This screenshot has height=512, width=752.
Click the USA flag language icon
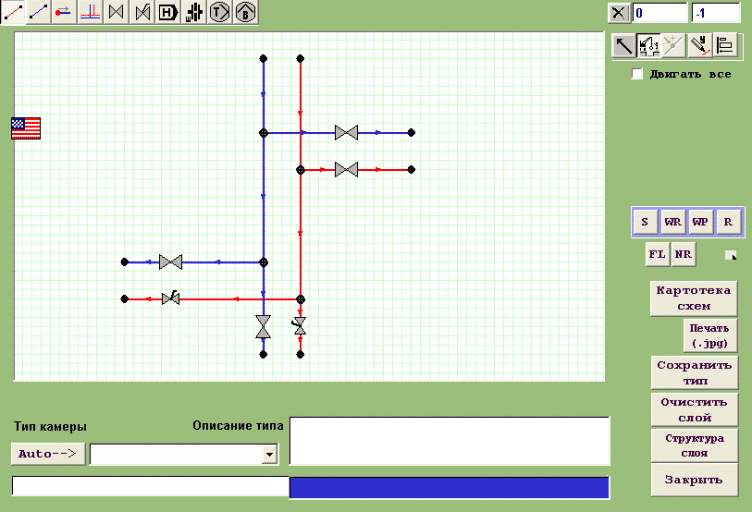(26, 128)
